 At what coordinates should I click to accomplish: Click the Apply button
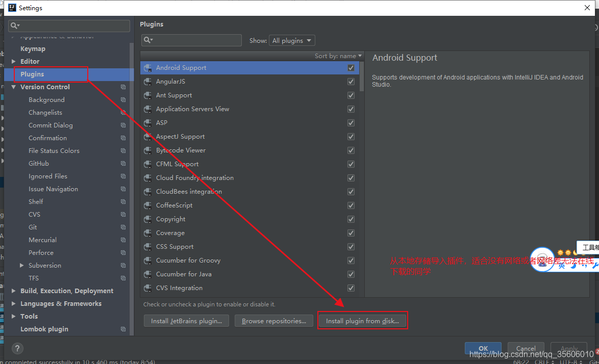pos(568,348)
